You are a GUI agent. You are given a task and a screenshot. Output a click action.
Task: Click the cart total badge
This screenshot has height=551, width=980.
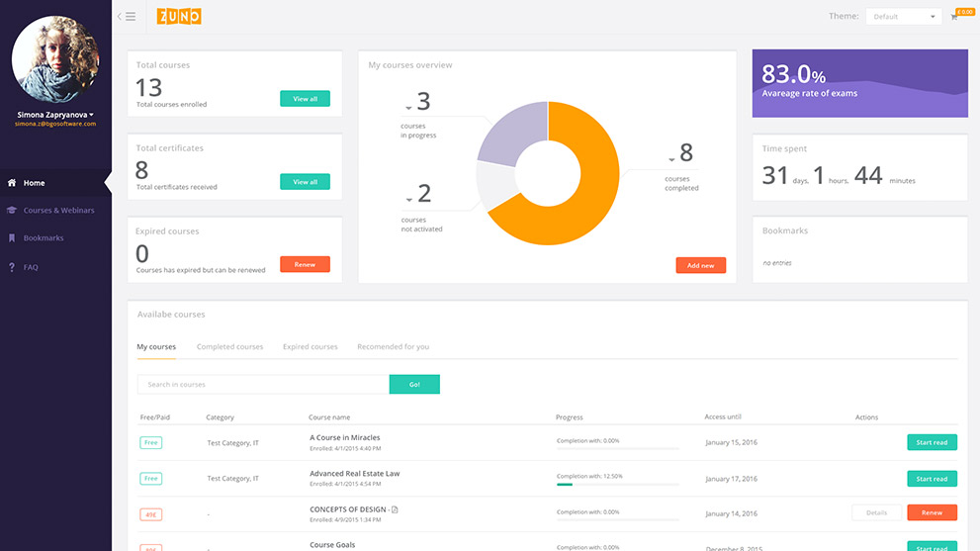tap(965, 12)
